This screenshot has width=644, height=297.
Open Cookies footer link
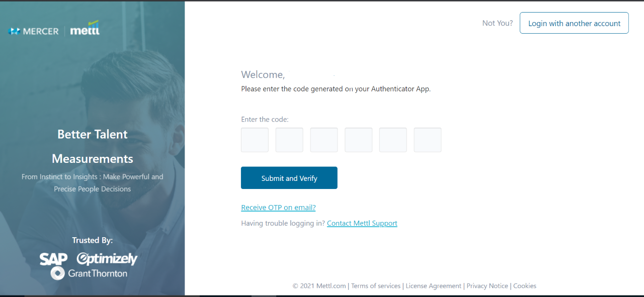point(525,286)
